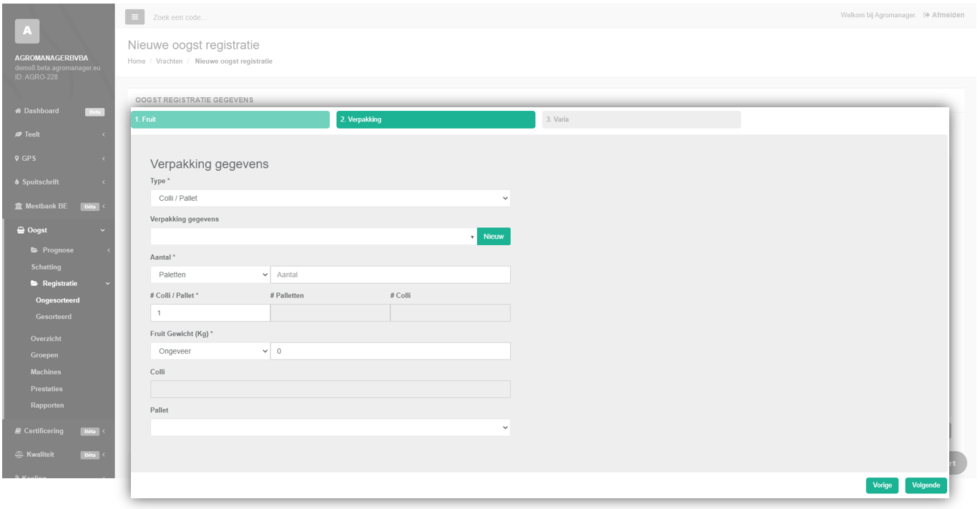Click the Oogst basket icon
This screenshot has width=980, height=509.
tap(21, 230)
